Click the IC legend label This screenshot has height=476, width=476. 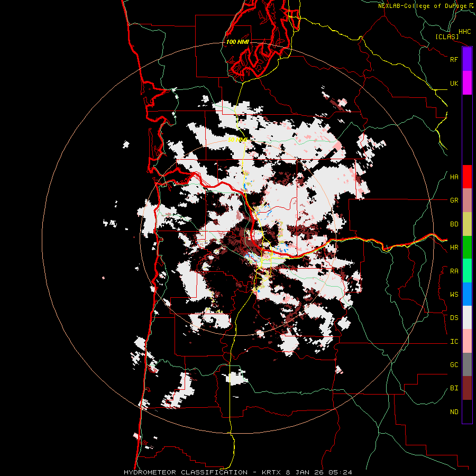(x=454, y=342)
